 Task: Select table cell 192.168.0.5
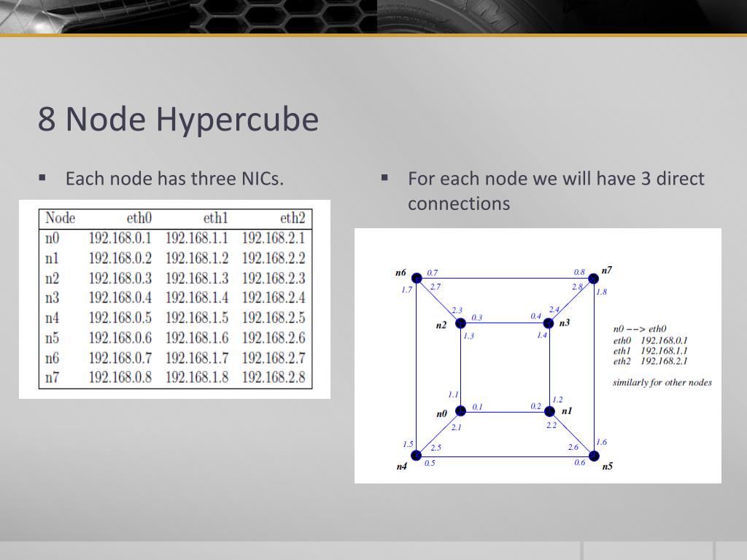(120, 318)
